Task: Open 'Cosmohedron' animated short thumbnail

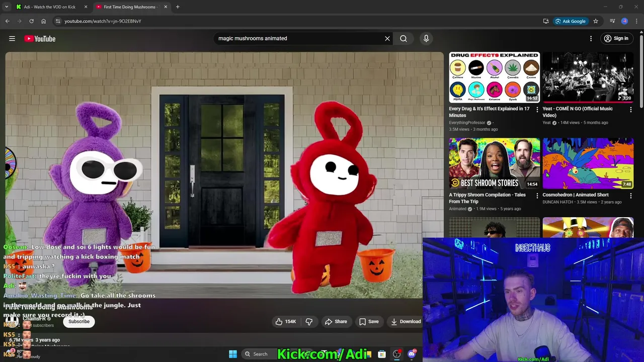Action: point(588,163)
